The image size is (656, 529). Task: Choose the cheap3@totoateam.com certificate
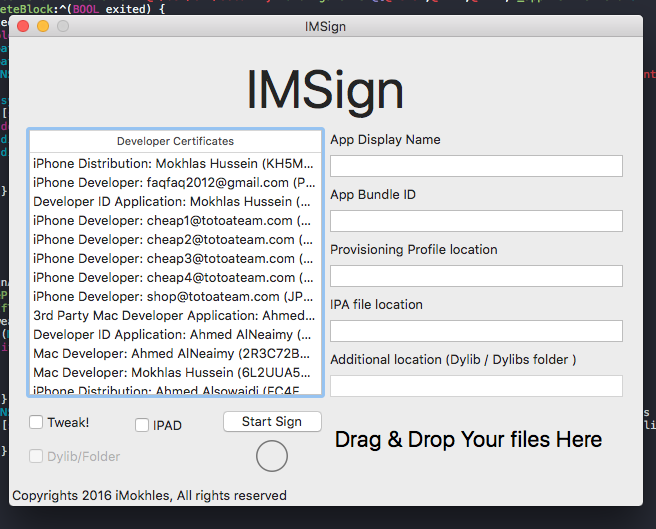point(175,259)
